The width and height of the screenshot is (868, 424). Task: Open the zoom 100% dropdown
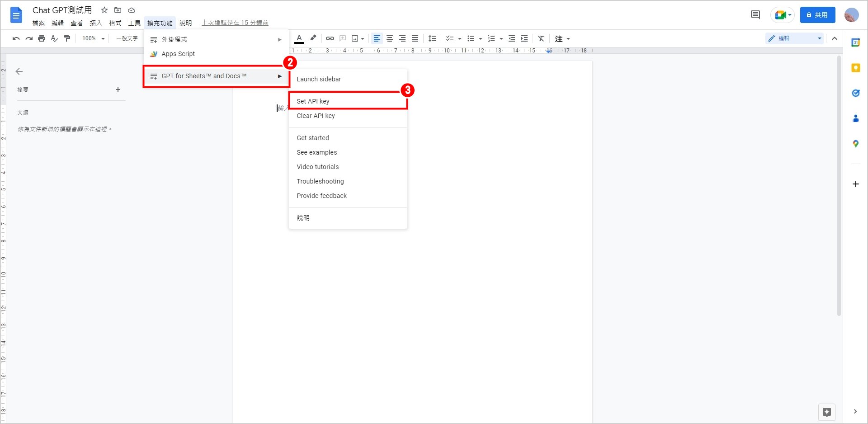click(x=94, y=38)
